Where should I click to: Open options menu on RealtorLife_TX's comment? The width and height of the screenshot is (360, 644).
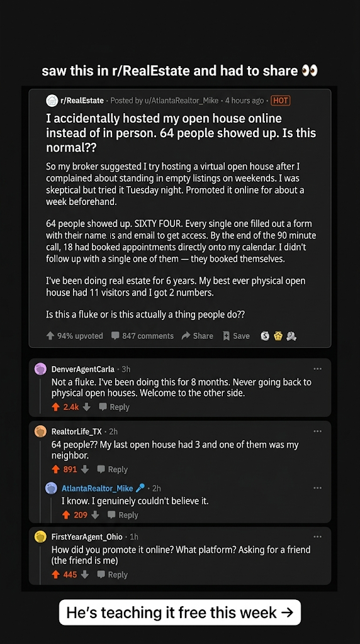coord(318,431)
